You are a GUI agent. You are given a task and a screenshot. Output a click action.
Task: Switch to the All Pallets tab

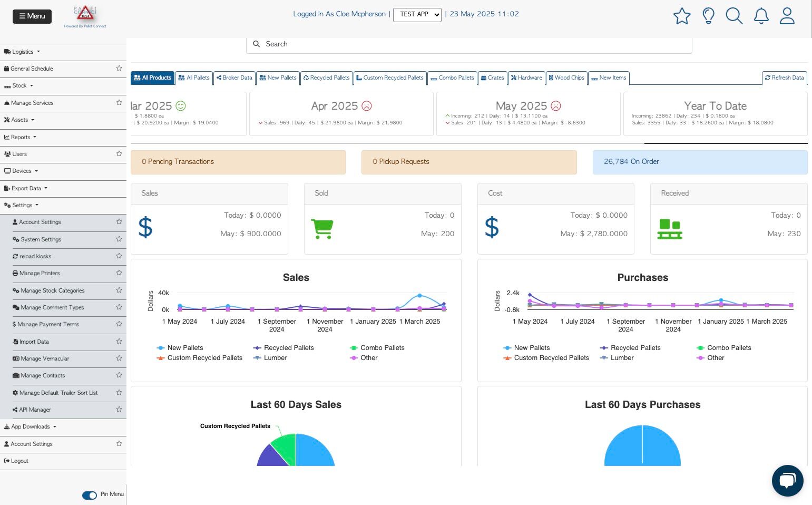(x=194, y=78)
